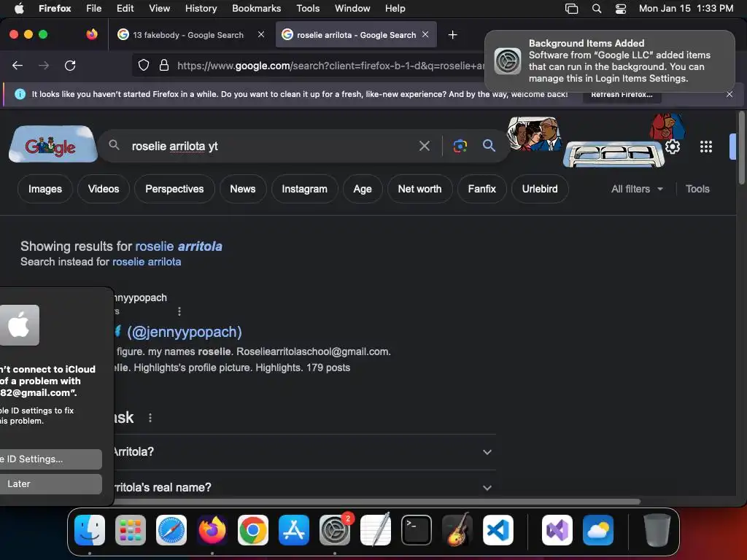Select the Fanfix filter chip
Image resolution: width=747 pixels, height=560 pixels.
pos(481,189)
